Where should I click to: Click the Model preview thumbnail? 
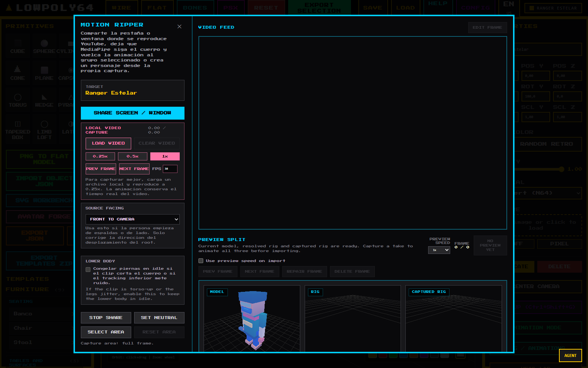pos(252,319)
